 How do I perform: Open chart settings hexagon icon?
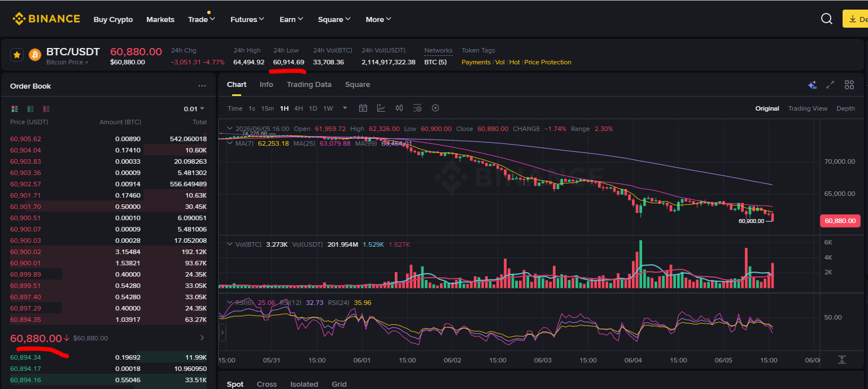[435, 108]
